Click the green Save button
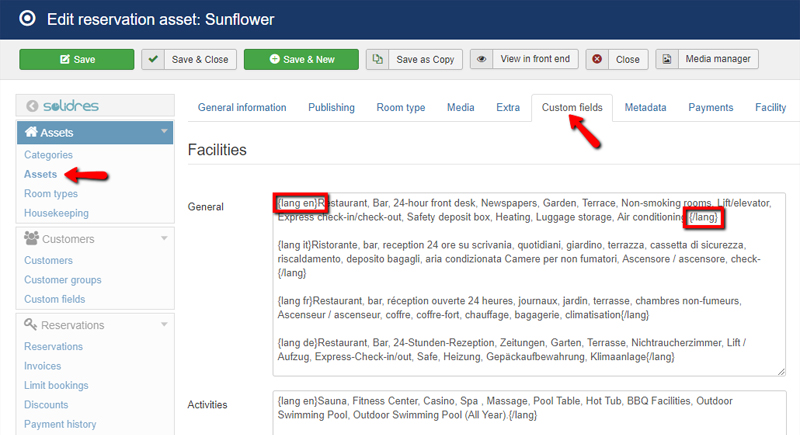 pos(76,59)
